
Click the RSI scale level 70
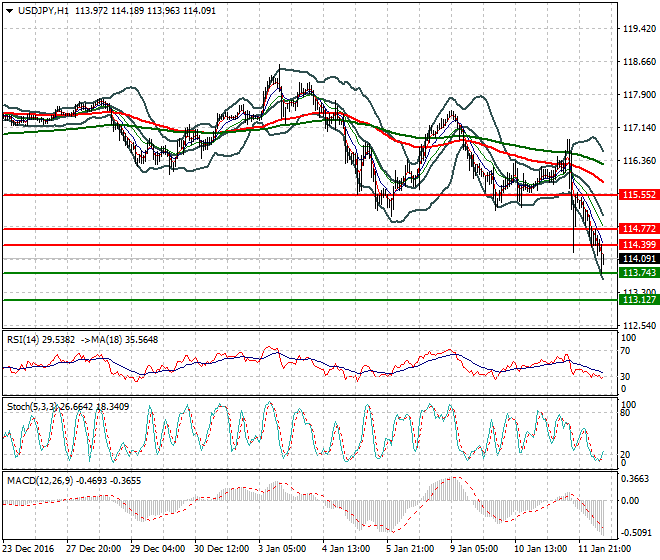coord(625,351)
